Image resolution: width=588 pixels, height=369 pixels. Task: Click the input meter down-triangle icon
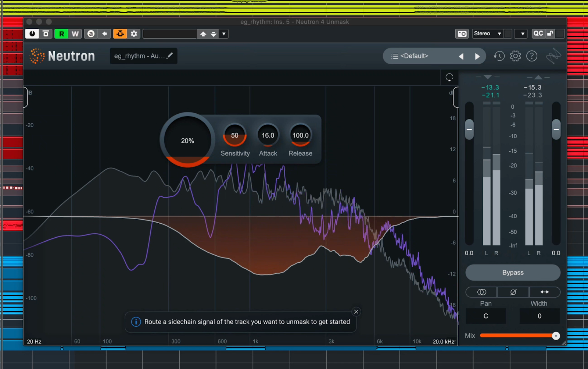pos(487,77)
